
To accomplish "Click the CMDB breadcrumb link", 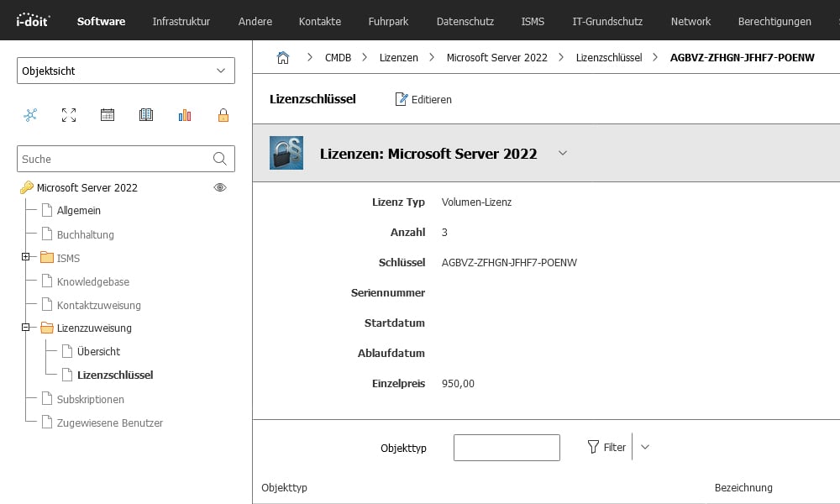I will click(x=338, y=57).
